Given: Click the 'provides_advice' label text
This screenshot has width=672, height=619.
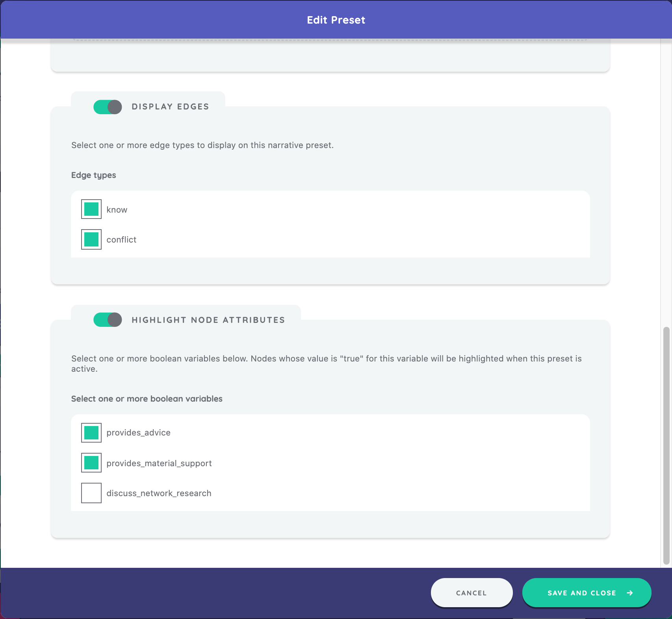Looking at the screenshot, I should [138, 433].
